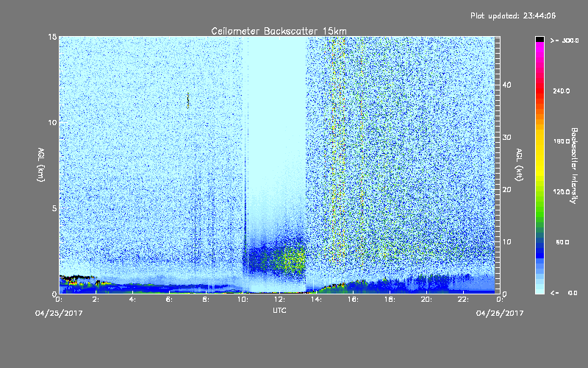
Task: Click the 12: hour tick label
Action: [279, 300]
